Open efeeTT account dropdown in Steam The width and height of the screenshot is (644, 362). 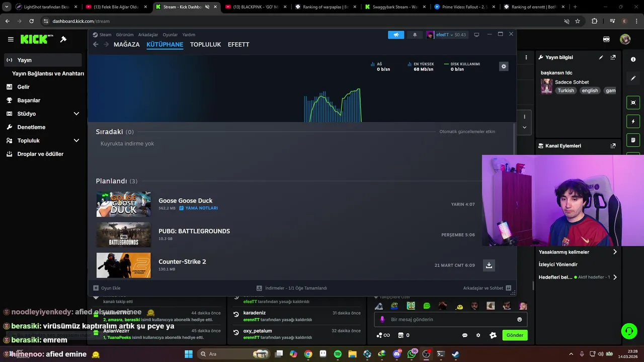click(446, 35)
